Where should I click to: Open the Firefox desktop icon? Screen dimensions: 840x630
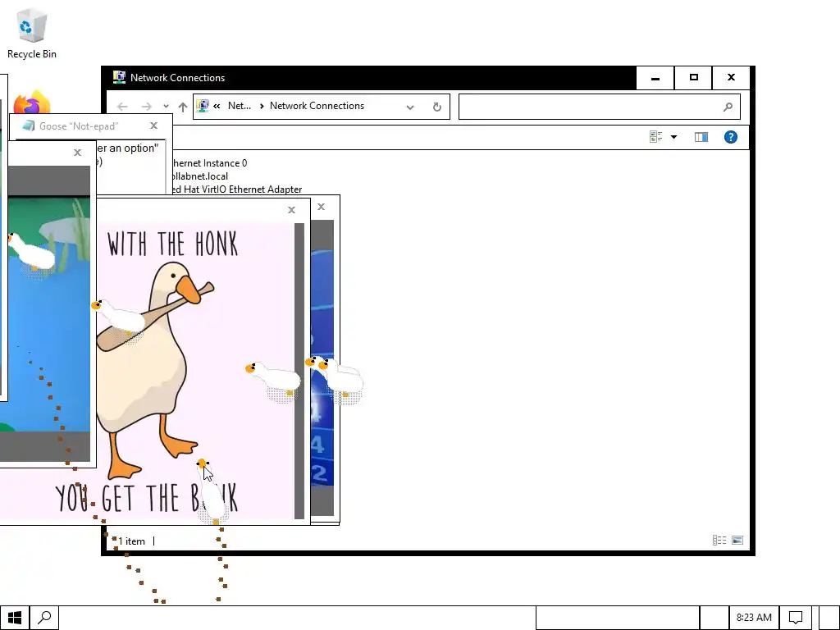click(x=32, y=102)
